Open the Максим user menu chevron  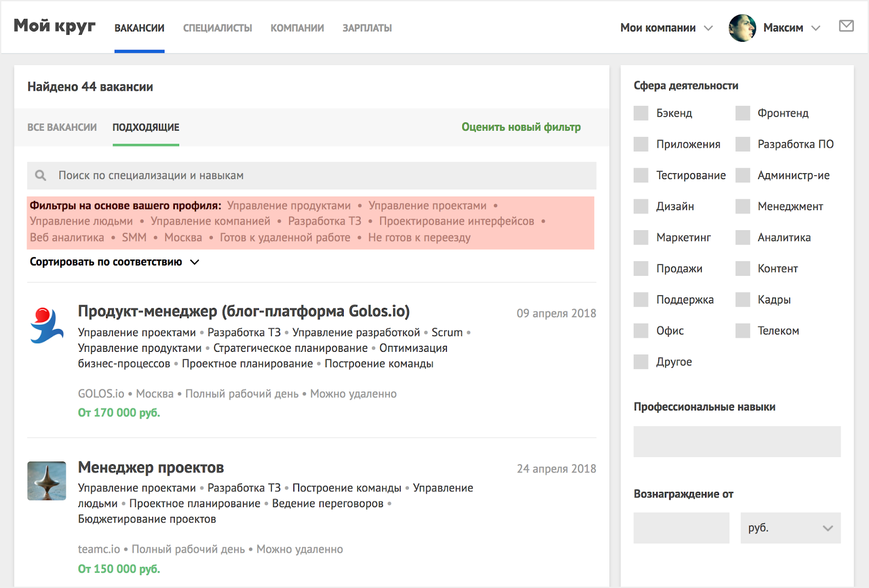[x=815, y=28]
